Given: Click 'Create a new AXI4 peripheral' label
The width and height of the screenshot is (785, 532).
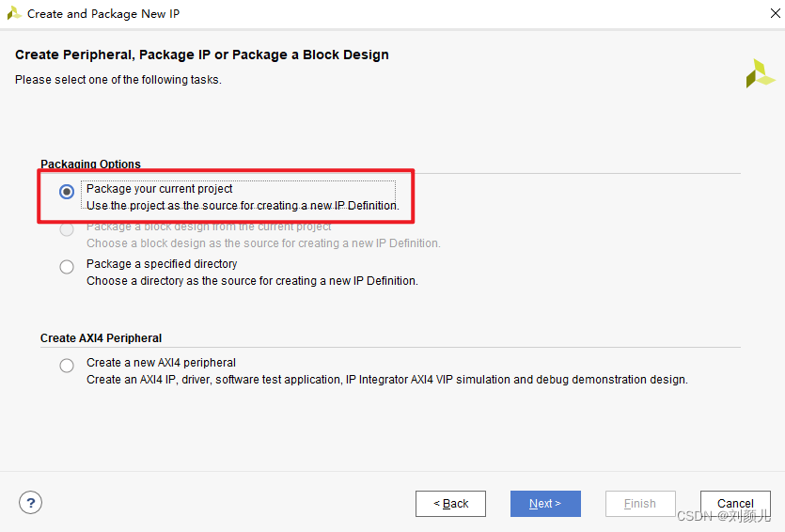Looking at the screenshot, I should click(x=161, y=362).
